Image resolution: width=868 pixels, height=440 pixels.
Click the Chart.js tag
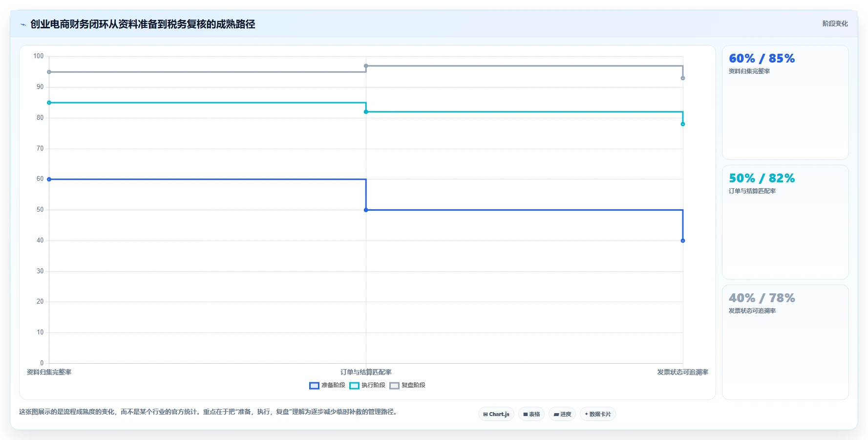point(496,414)
